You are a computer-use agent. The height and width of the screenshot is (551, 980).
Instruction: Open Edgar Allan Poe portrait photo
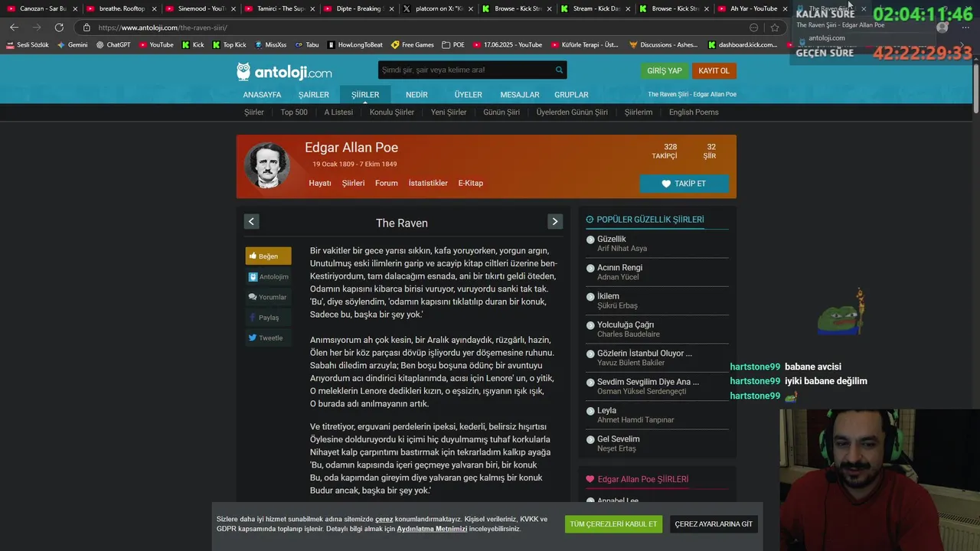pos(267,165)
